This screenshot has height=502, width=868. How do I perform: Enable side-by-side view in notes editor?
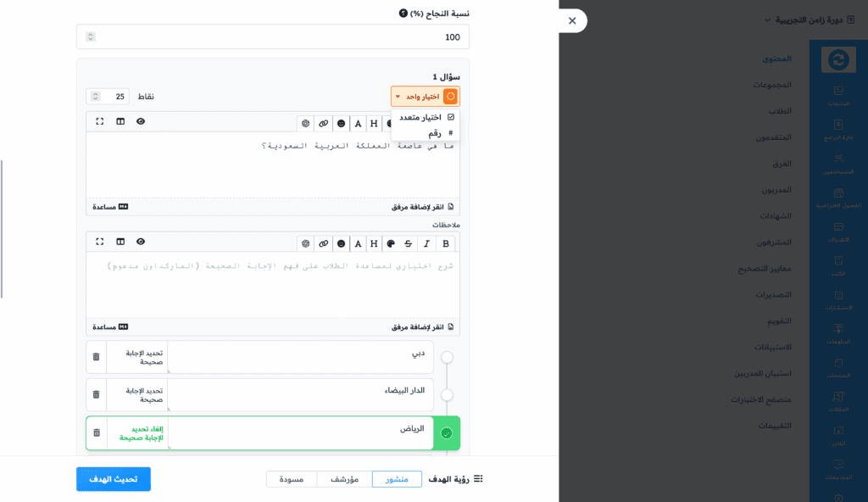tap(120, 242)
